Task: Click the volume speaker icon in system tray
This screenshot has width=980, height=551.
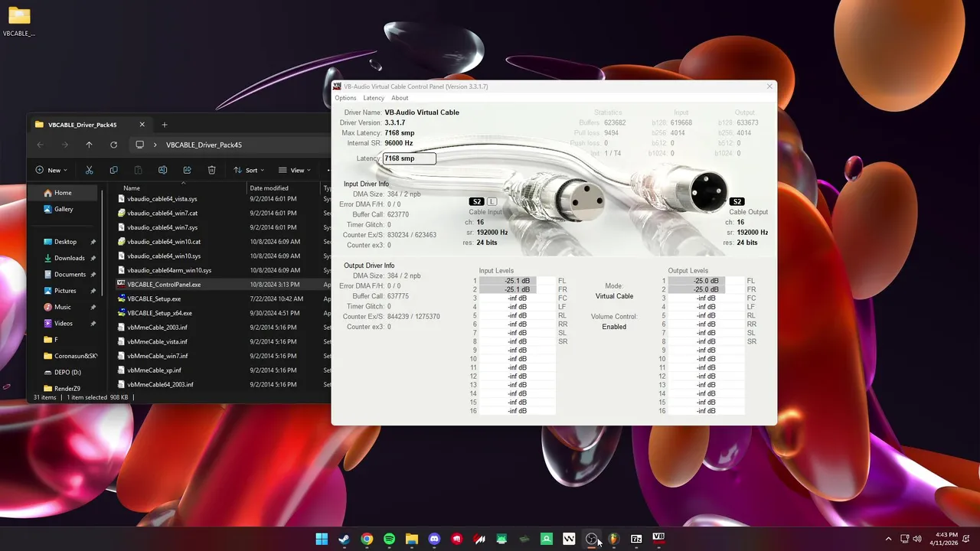Action: 917,539
